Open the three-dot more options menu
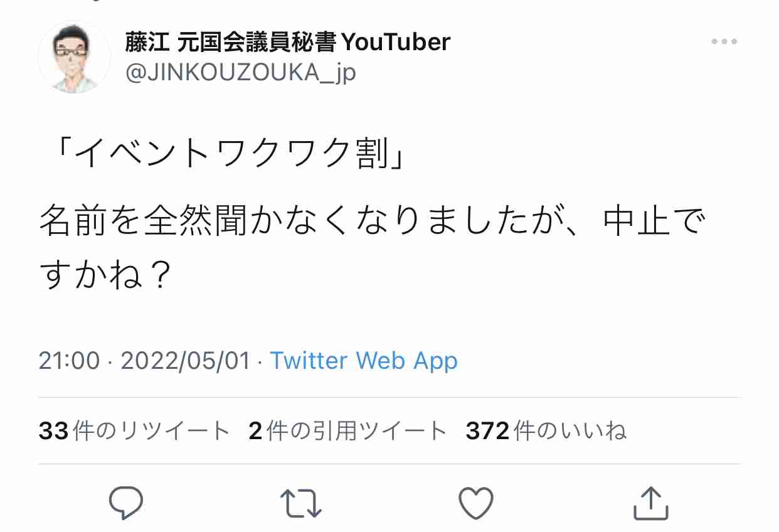The height and width of the screenshot is (532, 779). point(724,42)
